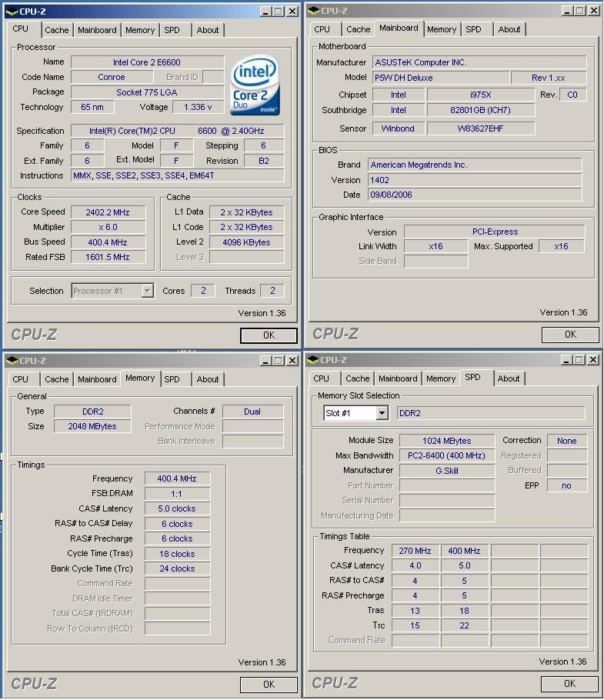Click the Module Size value 1024 MBytes
Screen dimensions: 604x700
tap(447, 441)
